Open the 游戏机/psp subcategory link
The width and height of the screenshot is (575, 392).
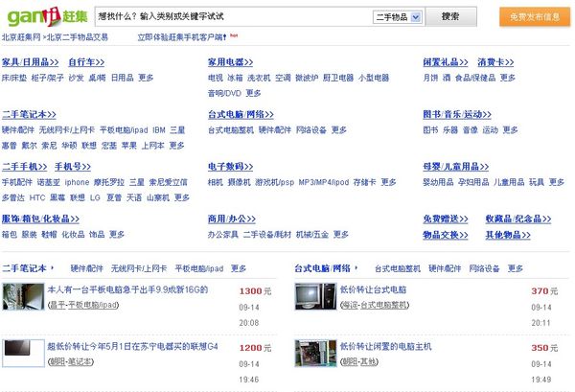(275, 181)
